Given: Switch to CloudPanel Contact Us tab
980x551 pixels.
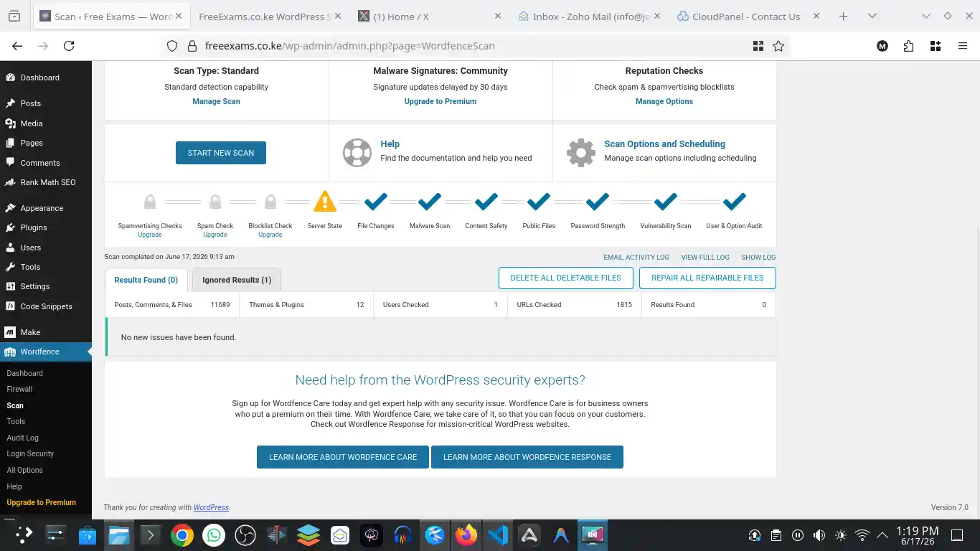Looking at the screenshot, I should point(746,16).
